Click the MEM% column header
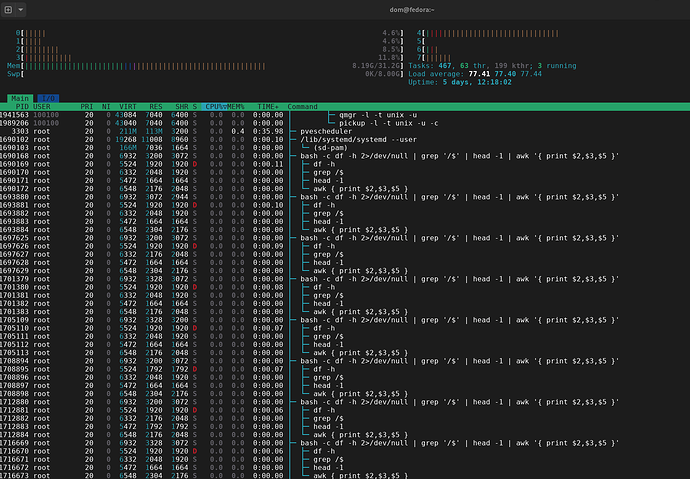The image size is (690, 479). tap(235, 107)
